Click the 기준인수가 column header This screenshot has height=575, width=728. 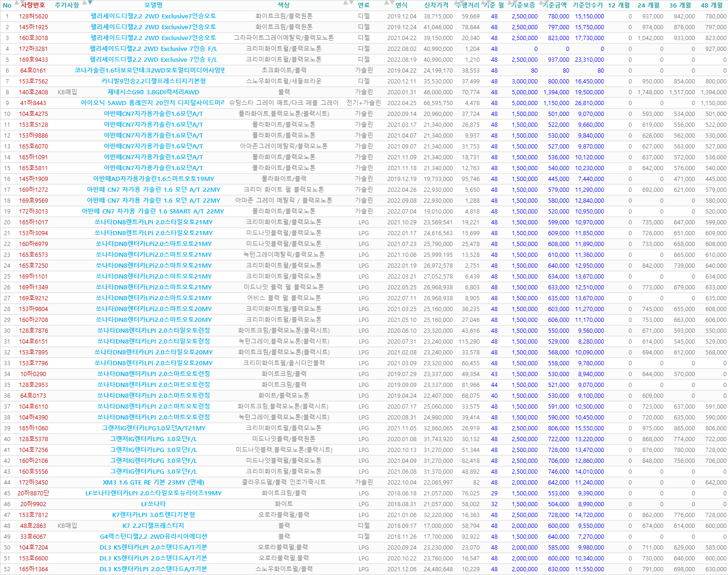pos(588,5)
